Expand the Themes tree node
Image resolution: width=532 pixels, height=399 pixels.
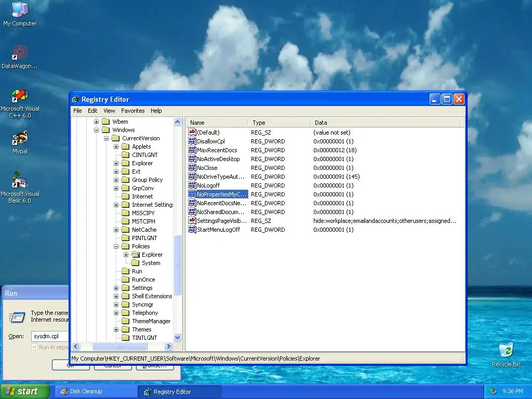point(116,329)
